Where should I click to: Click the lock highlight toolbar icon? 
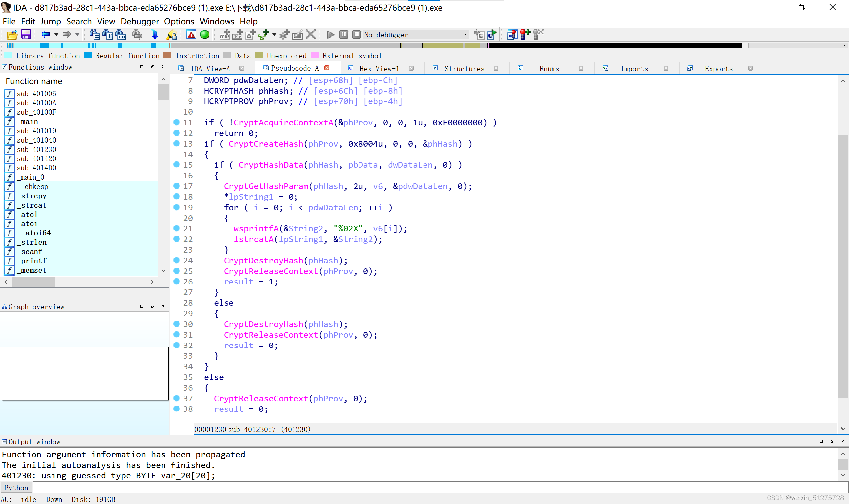171,34
